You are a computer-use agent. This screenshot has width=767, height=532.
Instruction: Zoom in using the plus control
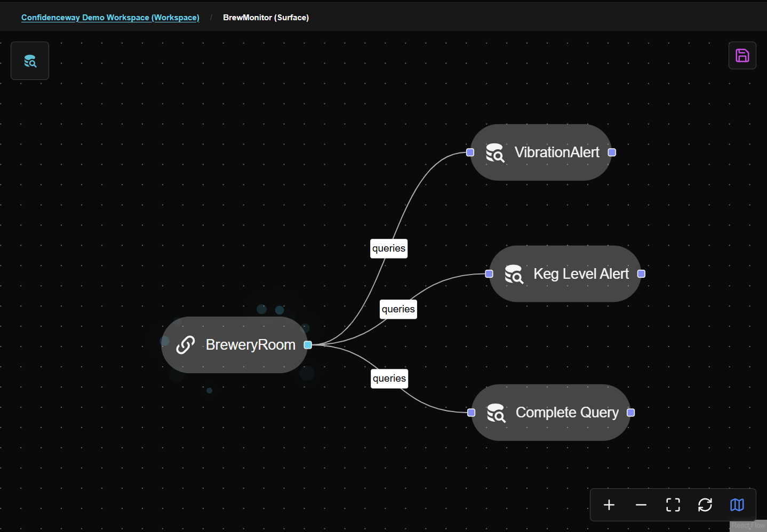[x=609, y=505]
